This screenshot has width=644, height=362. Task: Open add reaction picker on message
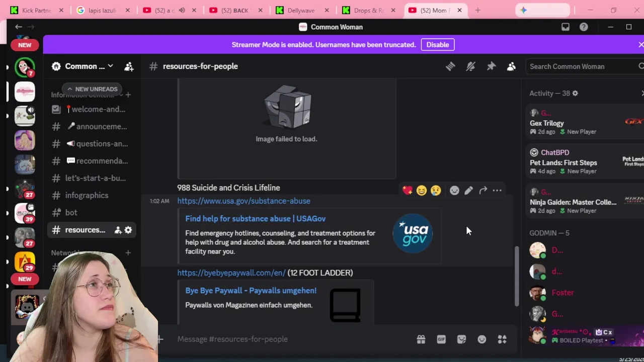click(454, 191)
